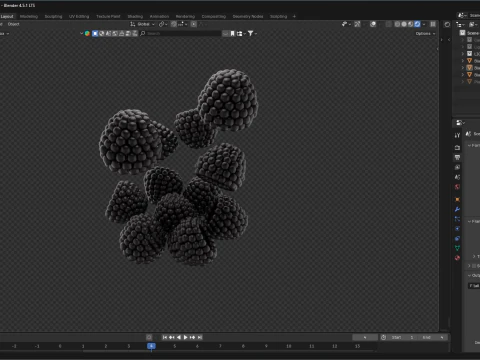Open the Output properties tab
Screen dimensions: 480x360
click(457, 157)
